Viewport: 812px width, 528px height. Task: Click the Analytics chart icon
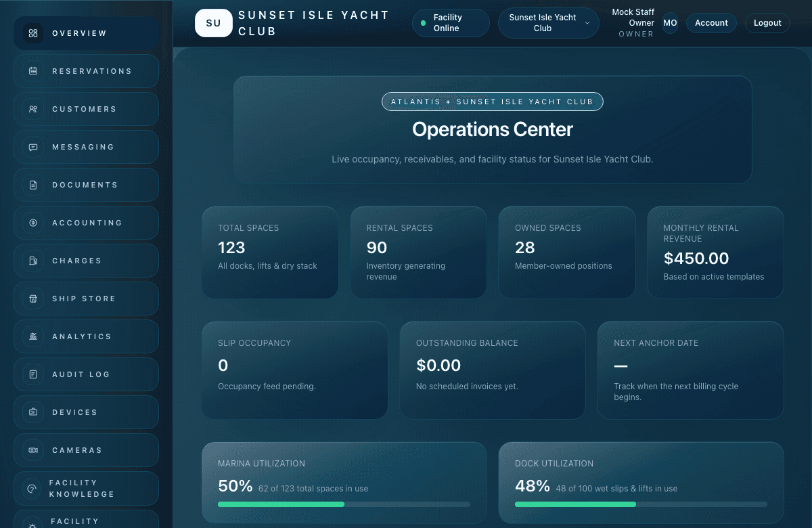(x=33, y=336)
